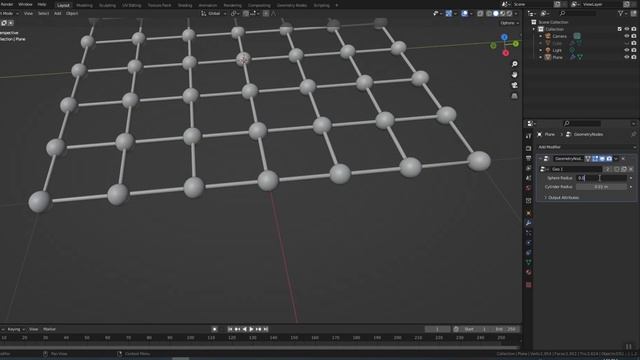Play the animation forward
The height and width of the screenshot is (360, 640).
coord(251,329)
